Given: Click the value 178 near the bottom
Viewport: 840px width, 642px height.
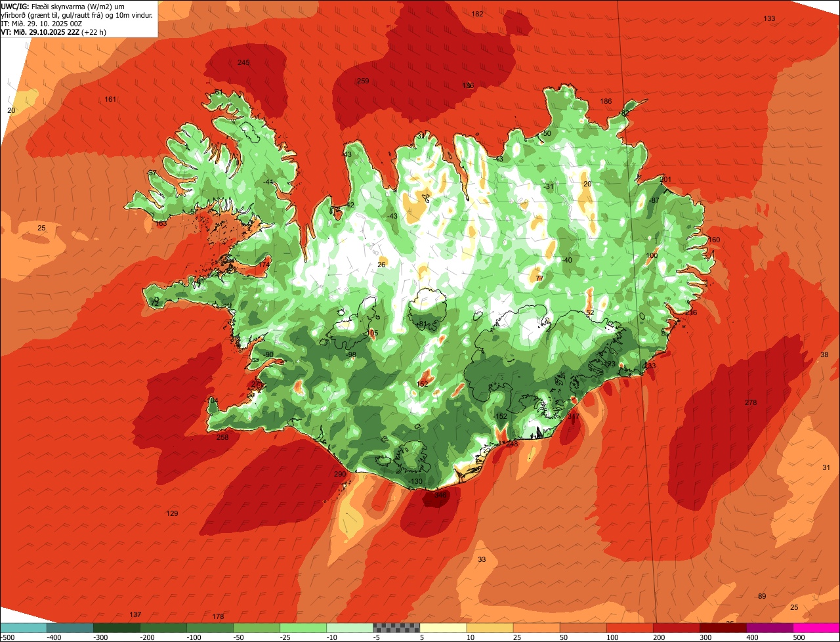Looking at the screenshot, I should click(219, 616).
